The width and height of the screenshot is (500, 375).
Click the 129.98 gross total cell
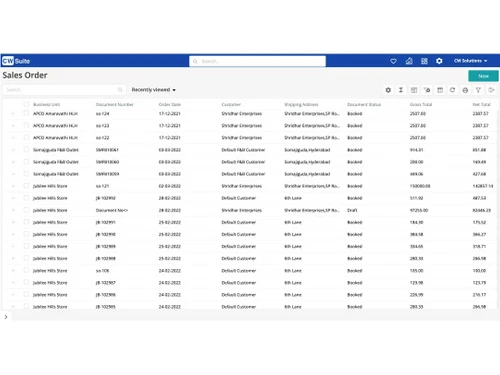pos(416,283)
